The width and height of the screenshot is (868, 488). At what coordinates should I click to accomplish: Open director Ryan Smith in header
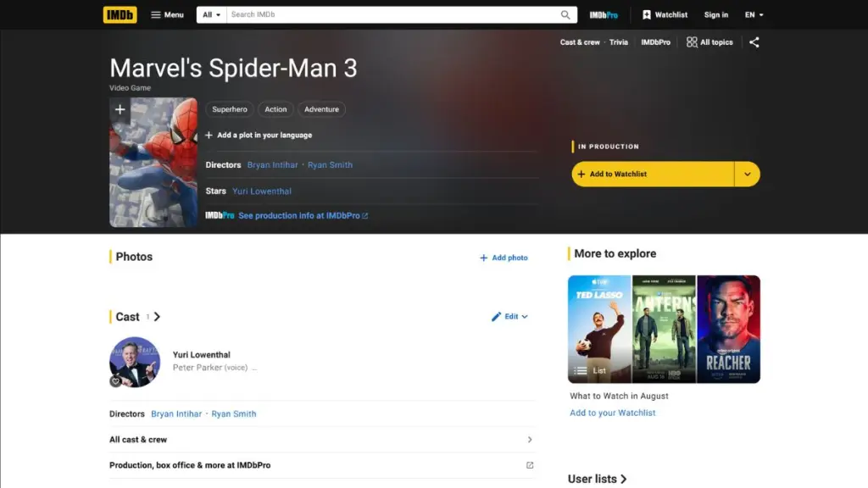click(x=330, y=165)
